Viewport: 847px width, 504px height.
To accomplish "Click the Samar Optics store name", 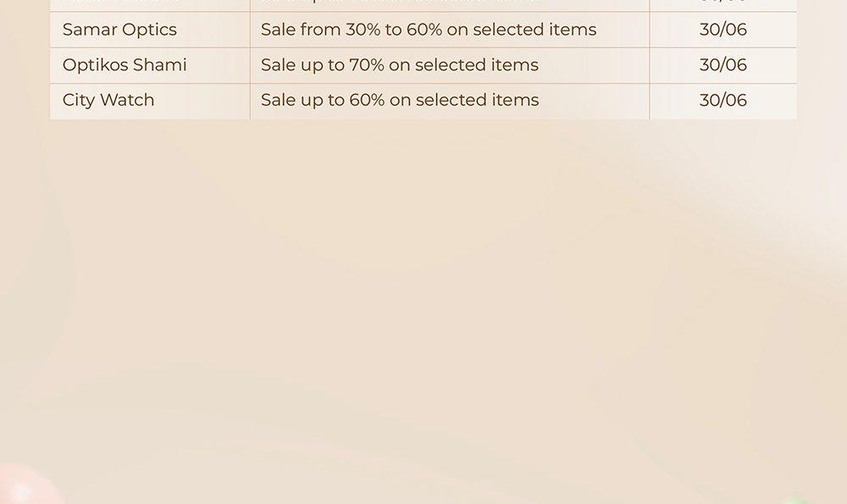I will [x=119, y=30].
